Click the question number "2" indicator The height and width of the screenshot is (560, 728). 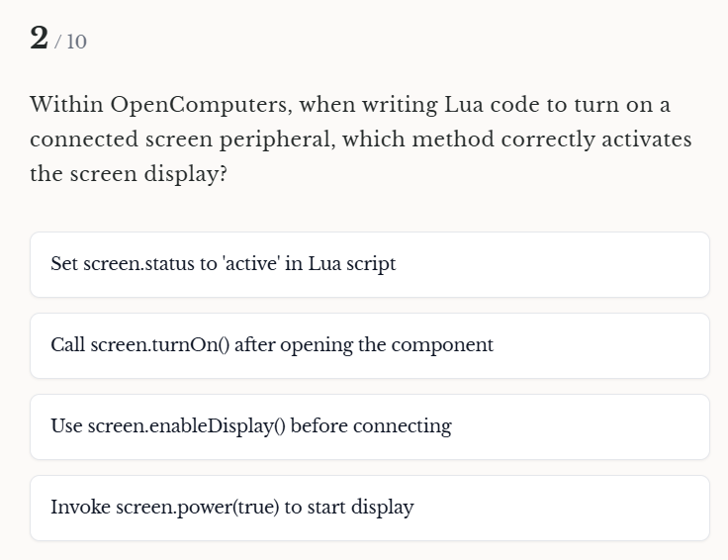coord(40,38)
